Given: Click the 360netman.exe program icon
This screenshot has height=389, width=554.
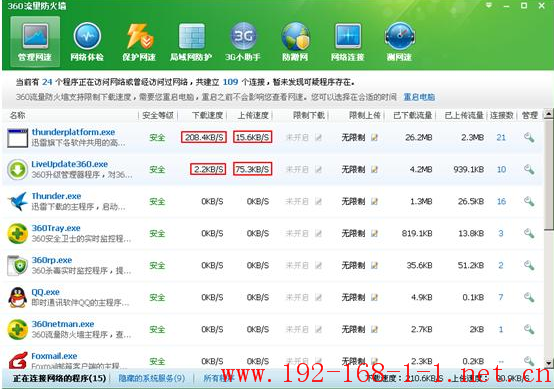Looking at the screenshot, I should coord(18,330).
